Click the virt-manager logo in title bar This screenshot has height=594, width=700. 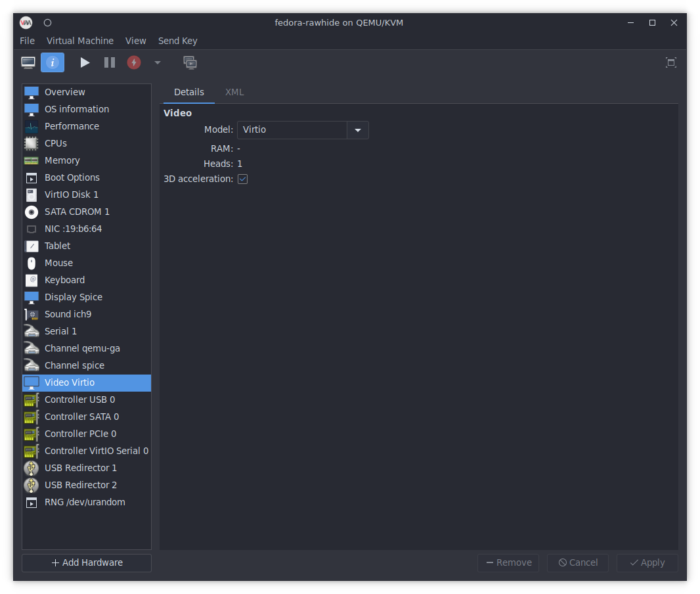[x=26, y=22]
